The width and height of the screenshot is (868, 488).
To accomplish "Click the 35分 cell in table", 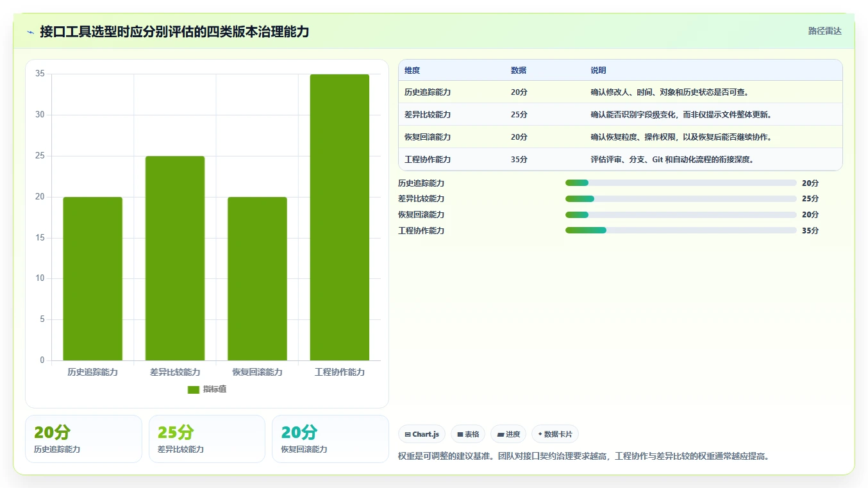I will (x=519, y=159).
